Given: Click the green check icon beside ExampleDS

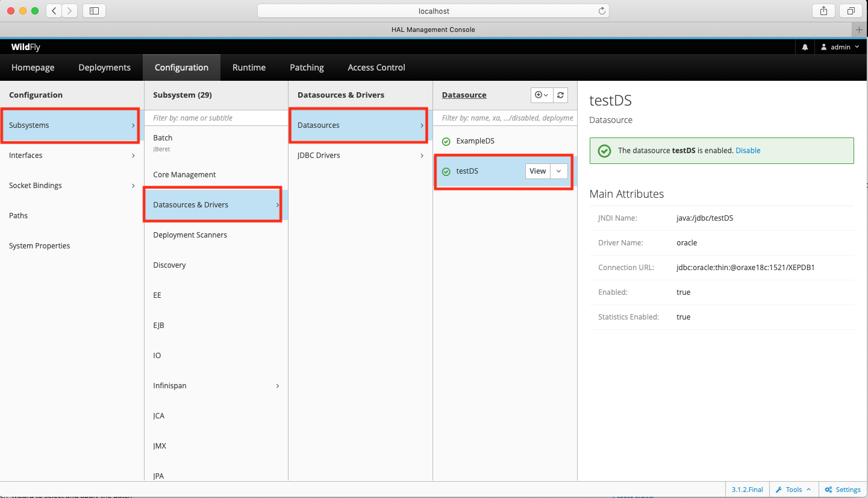Looking at the screenshot, I should point(446,140).
